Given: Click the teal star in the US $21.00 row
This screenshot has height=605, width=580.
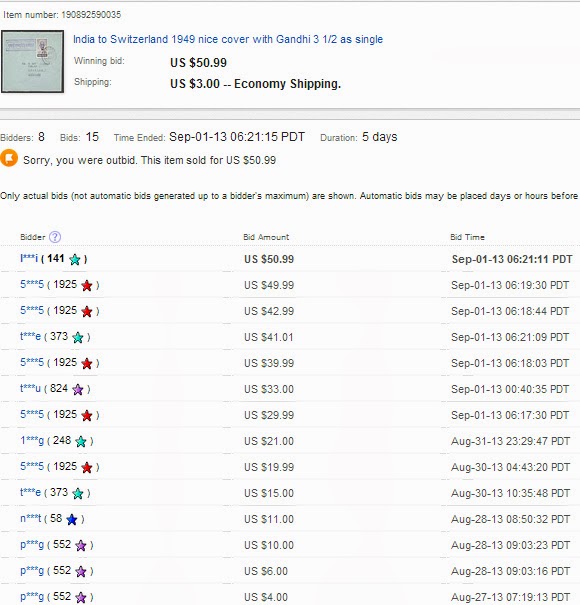Looking at the screenshot, I should (81, 441).
